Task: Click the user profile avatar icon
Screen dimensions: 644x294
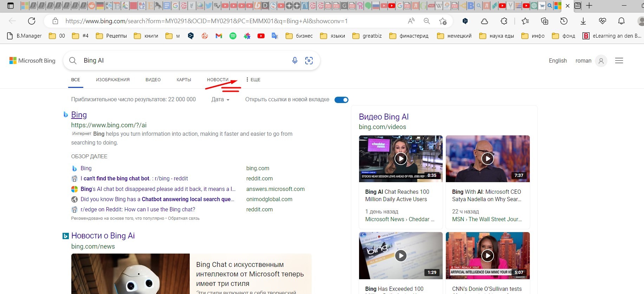Action: click(601, 61)
